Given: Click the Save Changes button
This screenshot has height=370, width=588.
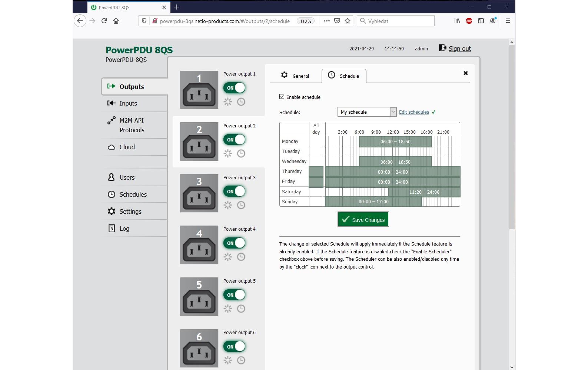Looking at the screenshot, I should click(363, 219).
